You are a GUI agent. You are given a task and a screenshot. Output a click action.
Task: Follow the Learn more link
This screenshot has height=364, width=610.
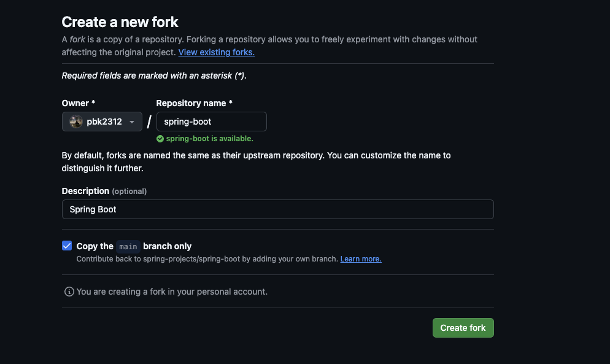click(361, 259)
